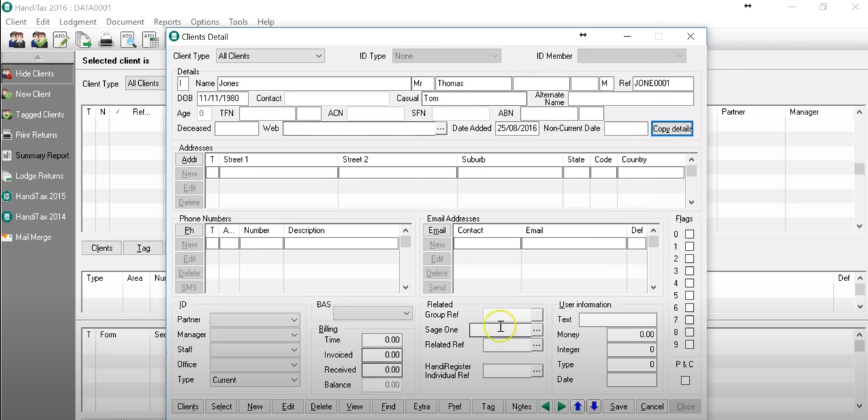Screen dimensions: 868x420
Task: Click the Addresses list vertical scrollbar
Action: [692, 180]
